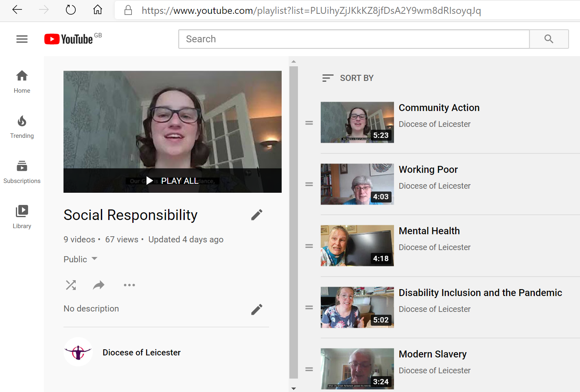The image size is (580, 392).
Task: Open the Diocese of Leicester channel link
Action: (141, 353)
